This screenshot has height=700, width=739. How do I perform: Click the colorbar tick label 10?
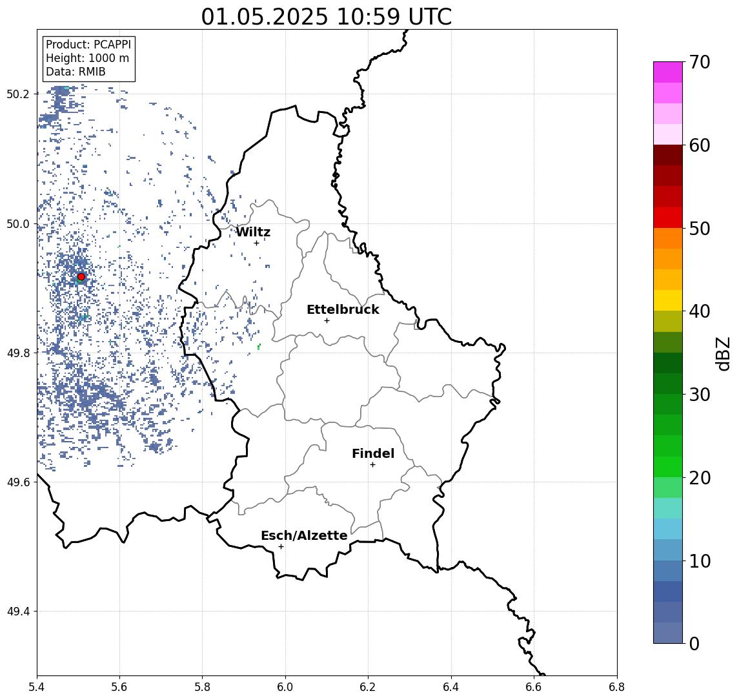coord(700,561)
